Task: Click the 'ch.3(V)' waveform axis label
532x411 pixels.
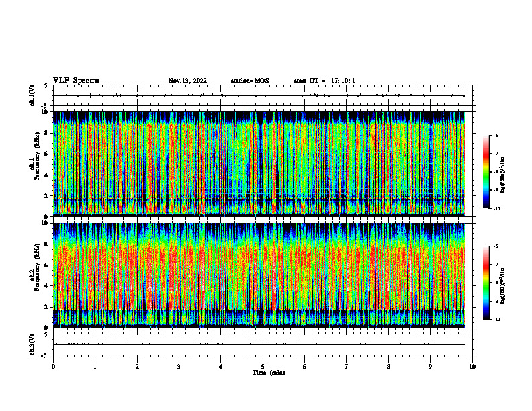Action: (32, 345)
